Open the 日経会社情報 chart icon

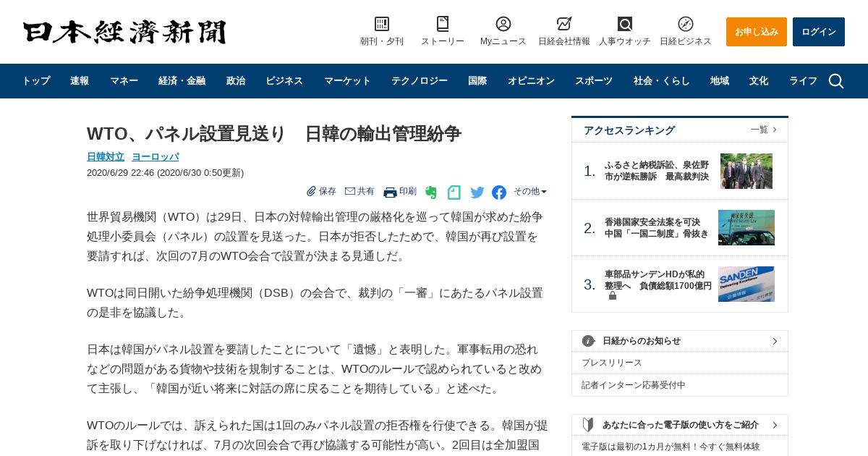564,24
